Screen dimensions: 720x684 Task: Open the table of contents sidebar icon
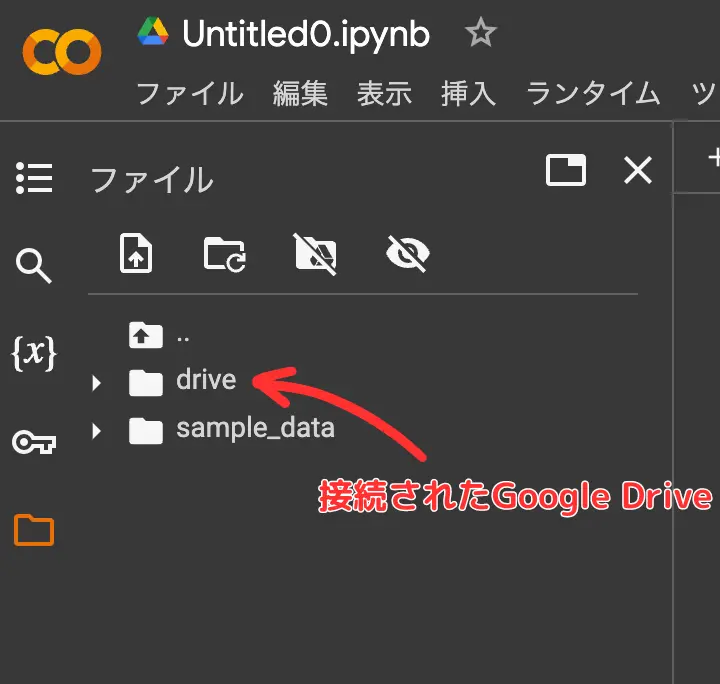[x=34, y=178]
